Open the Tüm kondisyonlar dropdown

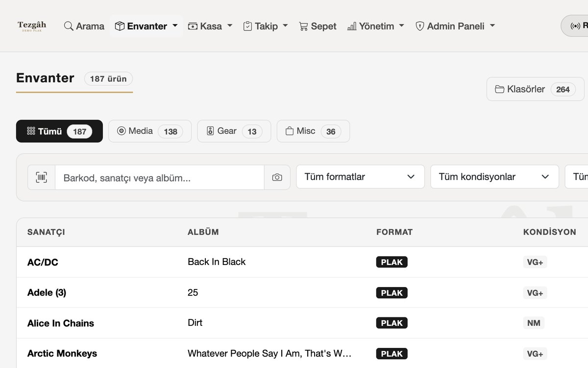coord(494,177)
